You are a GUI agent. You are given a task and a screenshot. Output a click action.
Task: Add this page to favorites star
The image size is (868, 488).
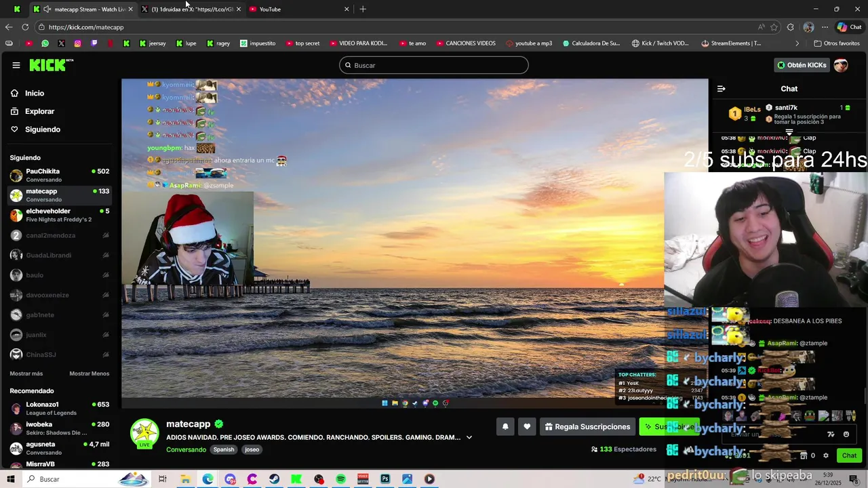coord(774,27)
